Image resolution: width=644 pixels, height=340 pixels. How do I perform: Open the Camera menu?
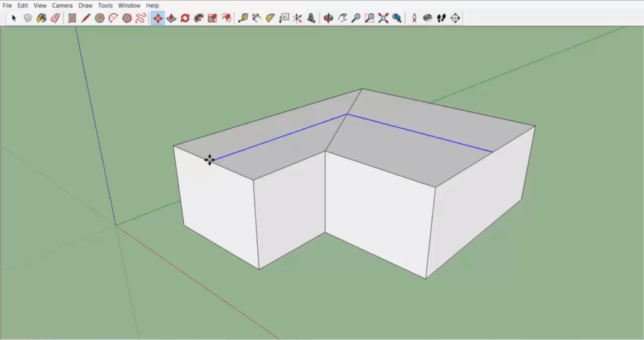[62, 6]
